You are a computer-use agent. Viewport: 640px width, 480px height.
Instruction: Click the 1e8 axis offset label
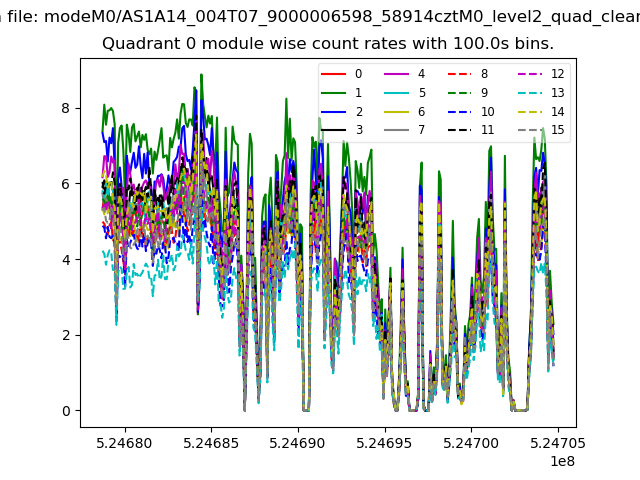(562, 461)
